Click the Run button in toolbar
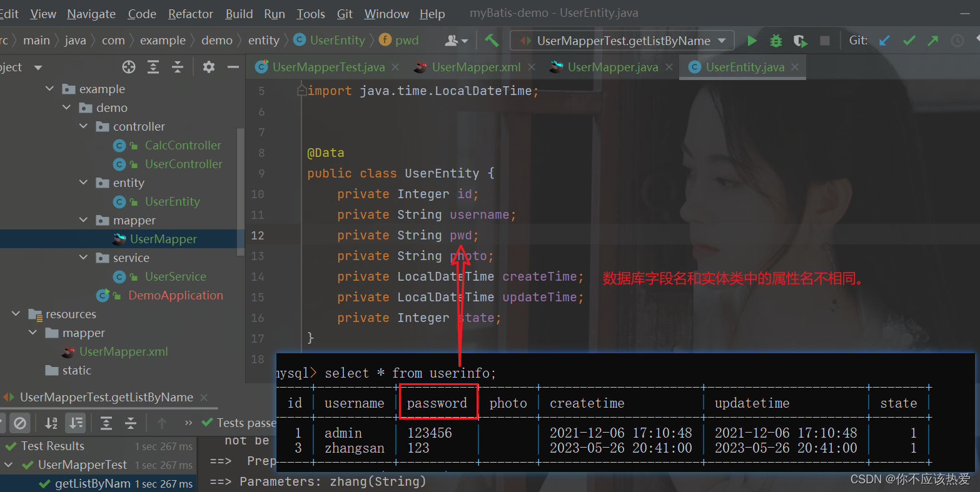Image resolution: width=980 pixels, height=492 pixels. pyautogui.click(x=752, y=39)
